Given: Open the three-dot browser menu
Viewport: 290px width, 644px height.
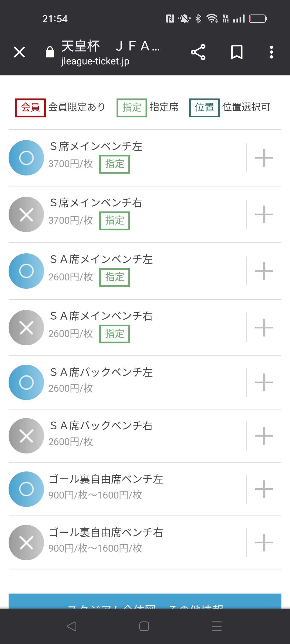Looking at the screenshot, I should click(271, 52).
